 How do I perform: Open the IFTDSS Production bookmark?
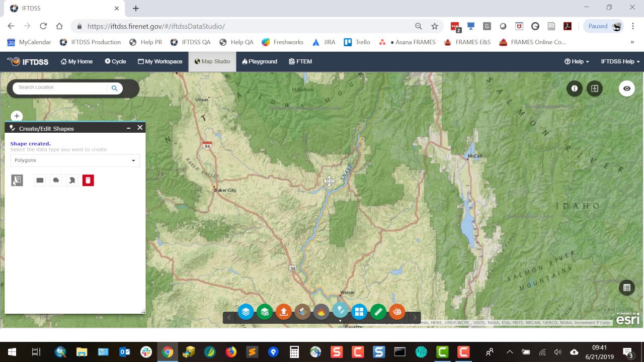pos(90,42)
